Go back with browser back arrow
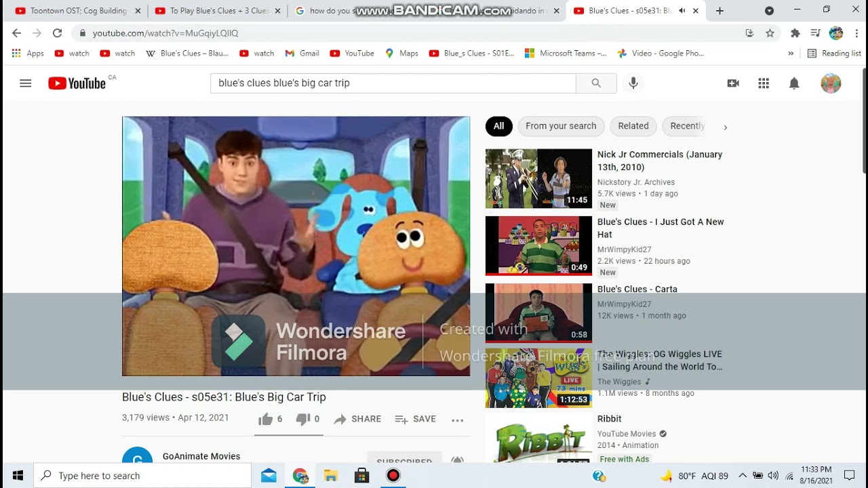Image resolution: width=868 pixels, height=488 pixels. tap(16, 33)
